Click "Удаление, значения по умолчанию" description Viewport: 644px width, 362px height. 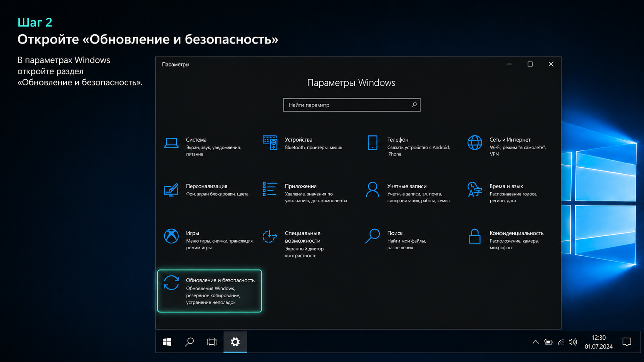click(316, 197)
